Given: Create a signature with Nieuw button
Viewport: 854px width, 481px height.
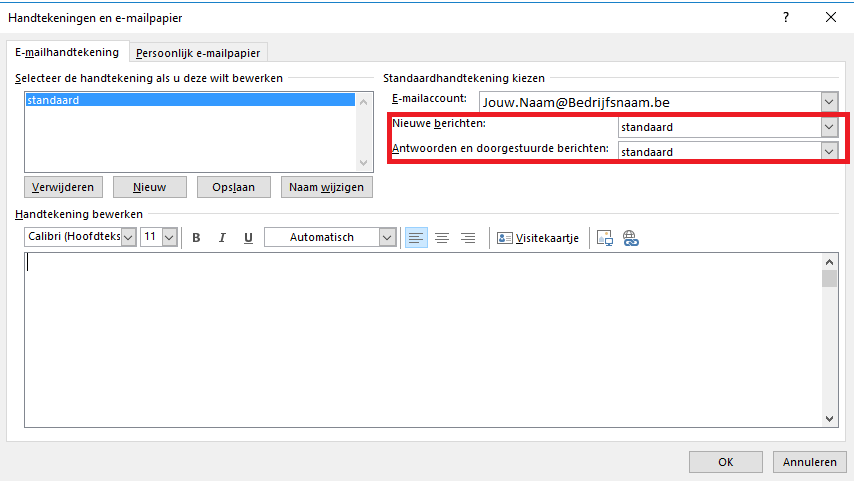Looking at the screenshot, I should [150, 187].
